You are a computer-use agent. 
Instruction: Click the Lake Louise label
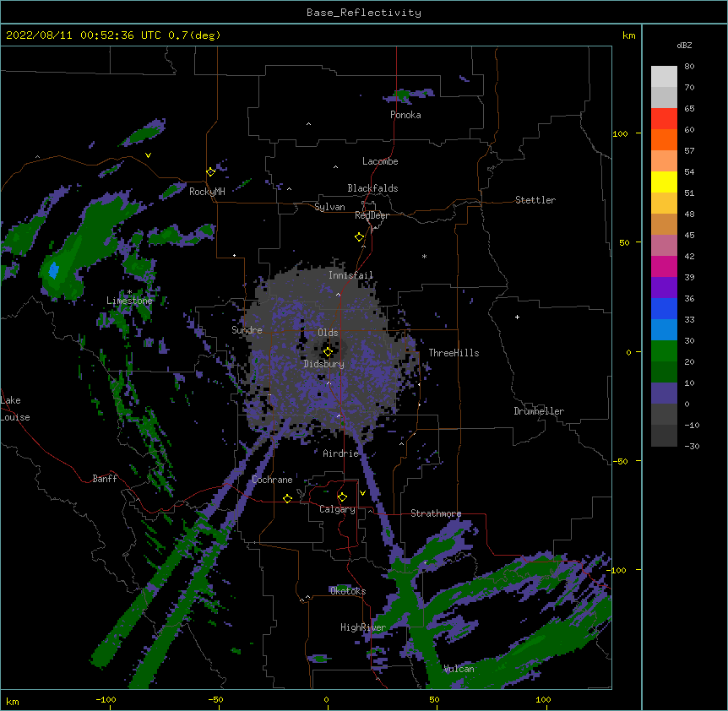[x=14, y=409]
